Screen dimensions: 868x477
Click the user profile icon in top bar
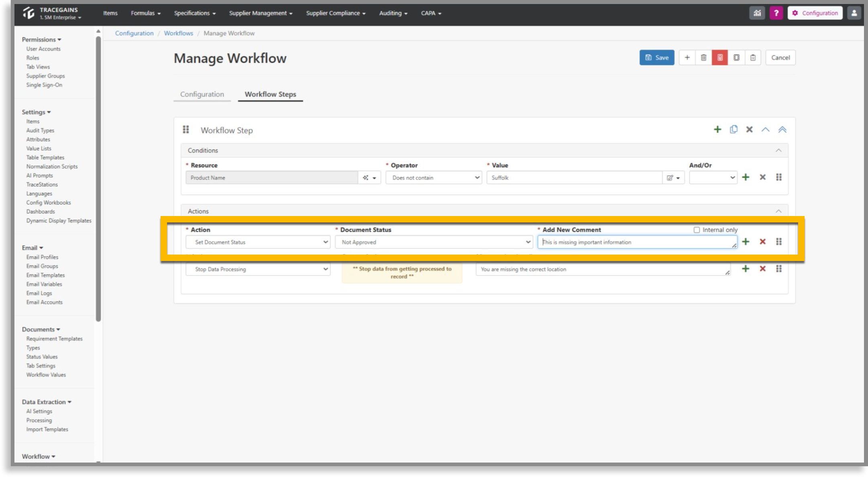(854, 13)
